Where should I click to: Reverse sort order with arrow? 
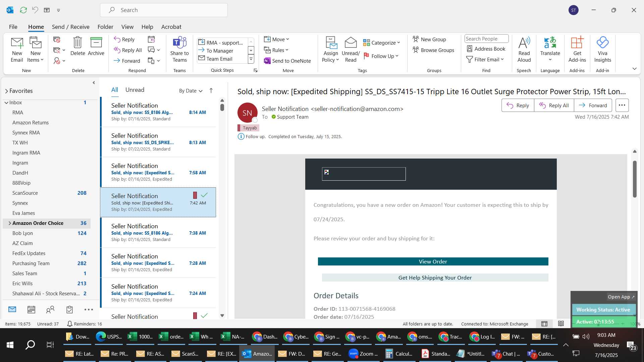(211, 90)
